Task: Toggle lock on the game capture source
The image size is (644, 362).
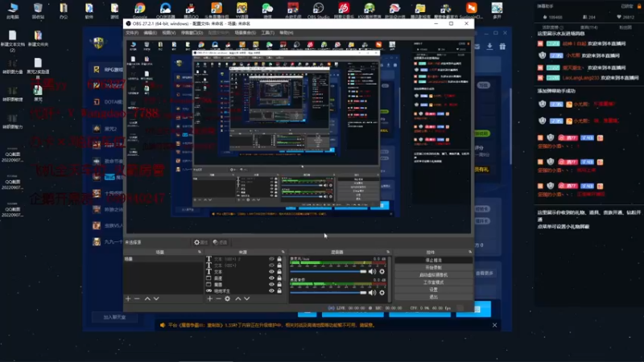Action: [x=279, y=291]
